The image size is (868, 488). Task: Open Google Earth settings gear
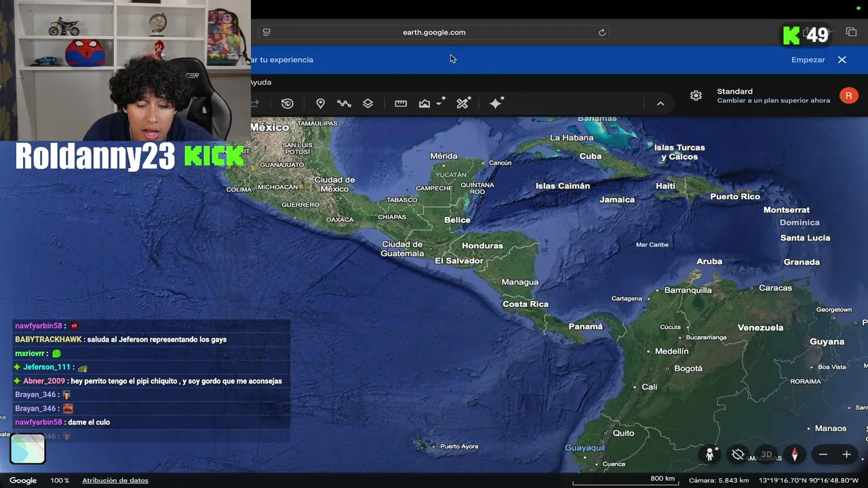(696, 96)
